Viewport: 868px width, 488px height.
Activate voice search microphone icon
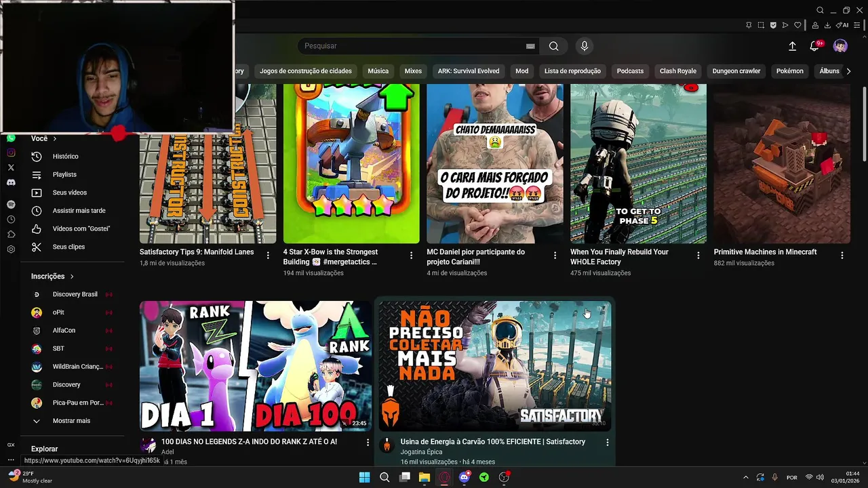click(x=585, y=46)
